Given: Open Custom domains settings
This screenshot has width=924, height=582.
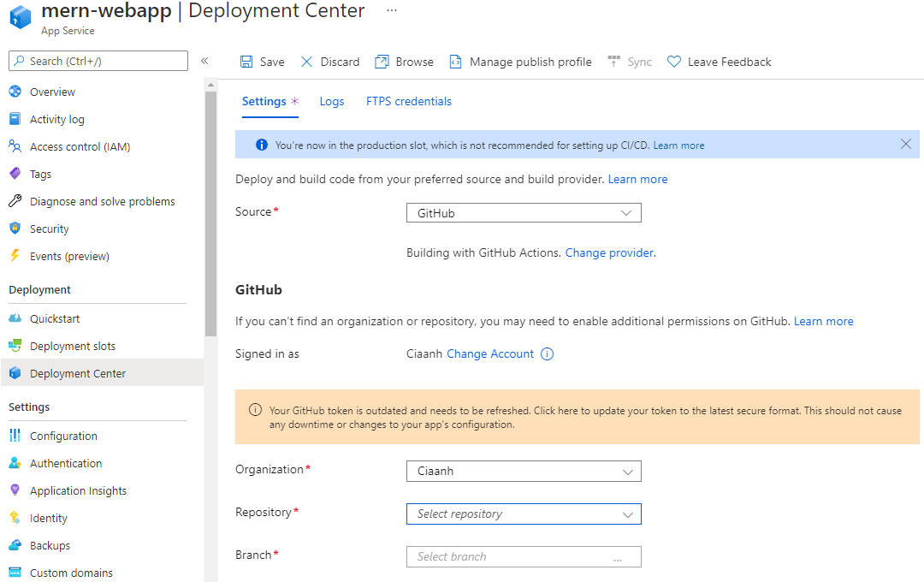Looking at the screenshot, I should pyautogui.click(x=73, y=573).
